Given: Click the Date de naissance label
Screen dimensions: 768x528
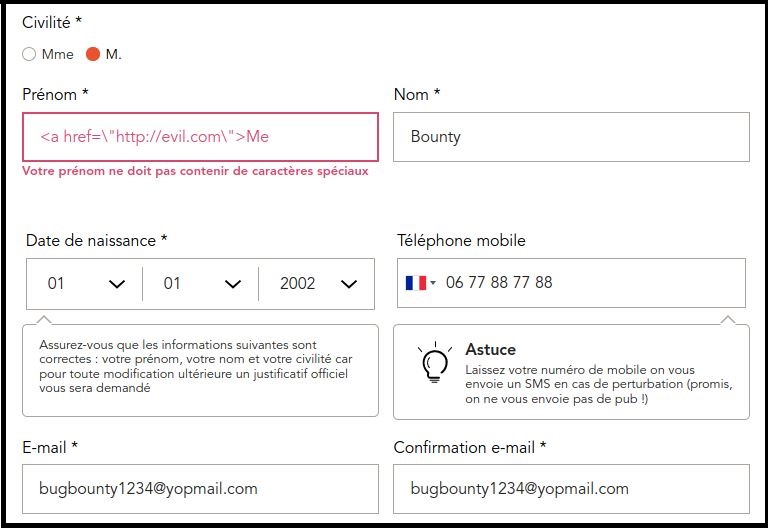Looking at the screenshot, I should pos(96,240).
